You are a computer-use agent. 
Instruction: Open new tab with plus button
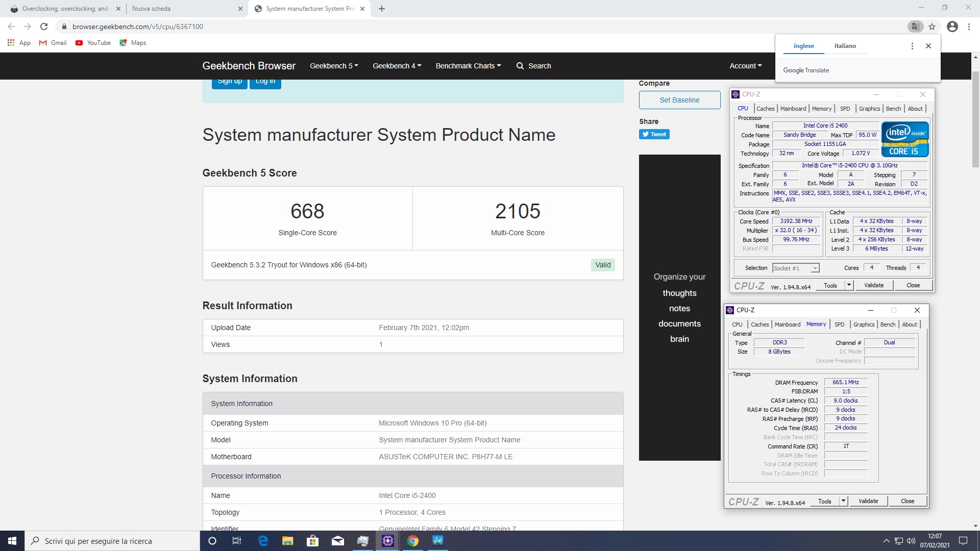coord(382,9)
